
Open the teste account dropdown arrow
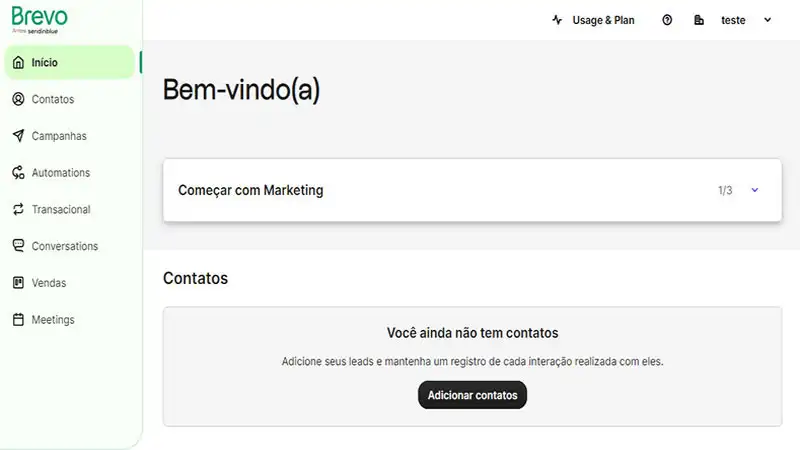(x=768, y=20)
